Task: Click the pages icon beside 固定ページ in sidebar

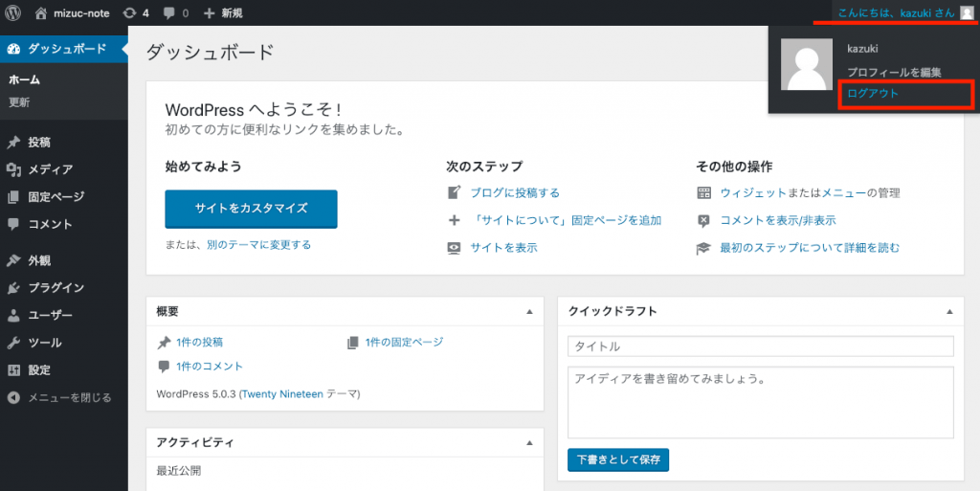Action: click(13, 197)
